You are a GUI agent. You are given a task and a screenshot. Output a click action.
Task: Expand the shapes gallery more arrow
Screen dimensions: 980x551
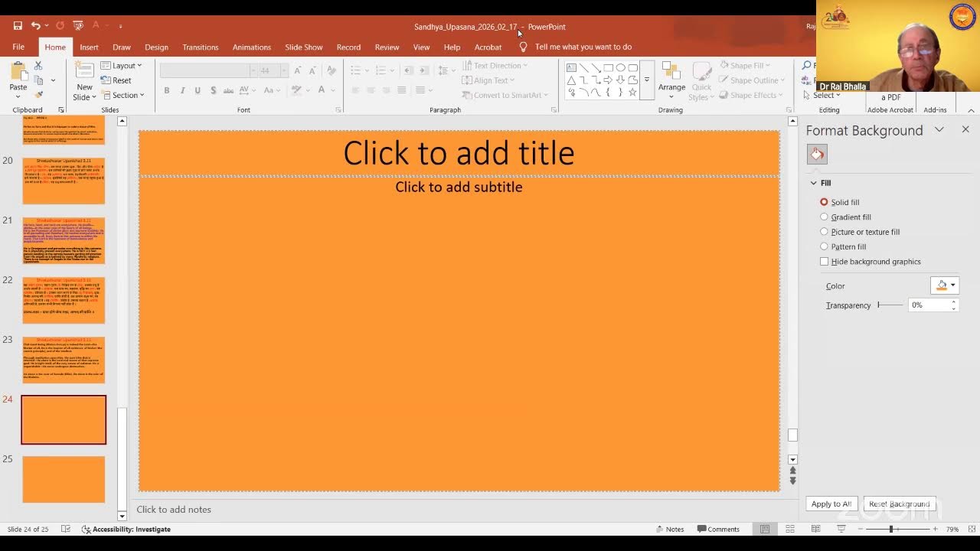(646, 80)
